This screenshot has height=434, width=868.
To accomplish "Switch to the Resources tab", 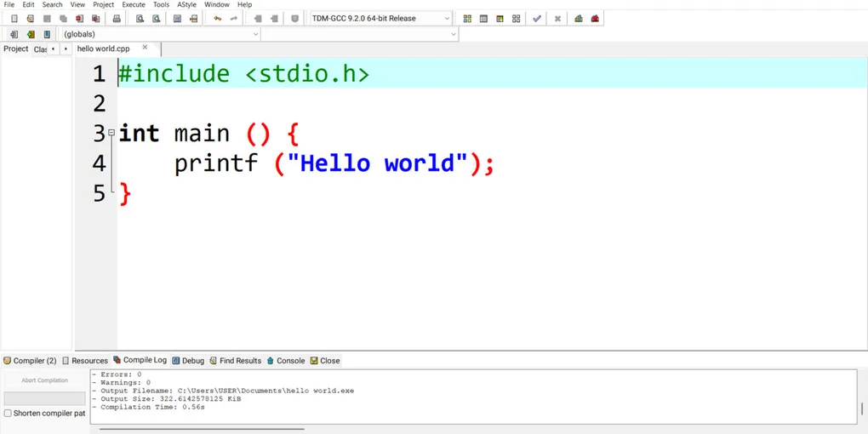I will click(x=85, y=360).
